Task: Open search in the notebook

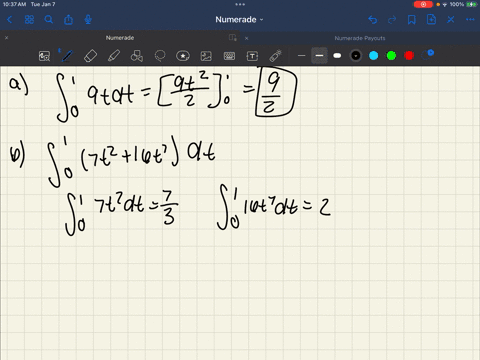Action: point(49,20)
